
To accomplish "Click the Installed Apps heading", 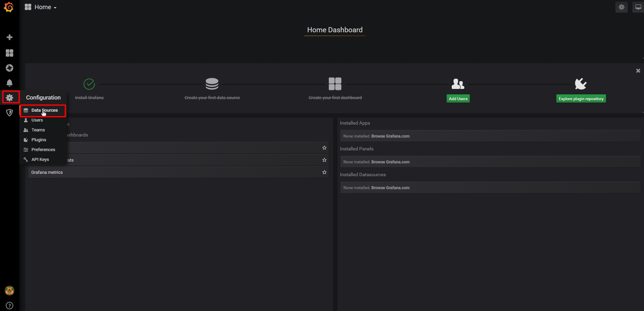I will [355, 123].
